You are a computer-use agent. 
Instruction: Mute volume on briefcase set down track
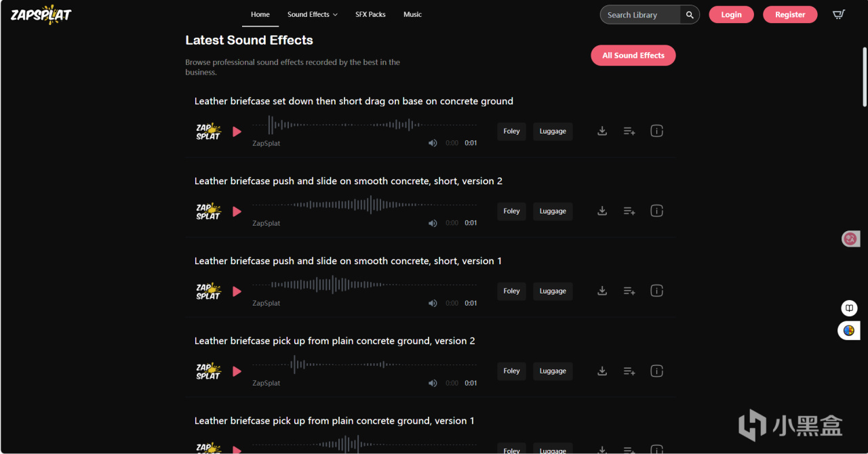pyautogui.click(x=433, y=143)
